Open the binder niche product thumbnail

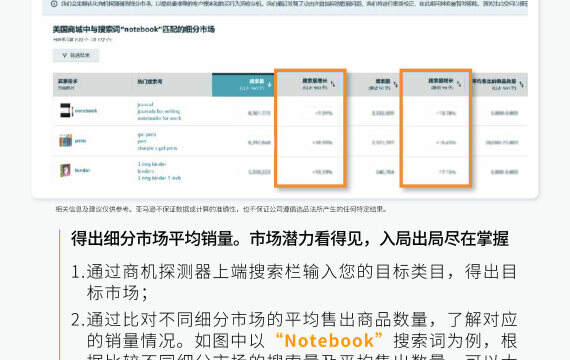click(65, 170)
